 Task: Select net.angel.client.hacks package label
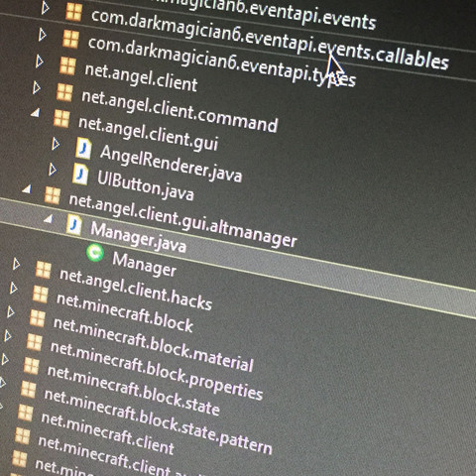click(136, 290)
